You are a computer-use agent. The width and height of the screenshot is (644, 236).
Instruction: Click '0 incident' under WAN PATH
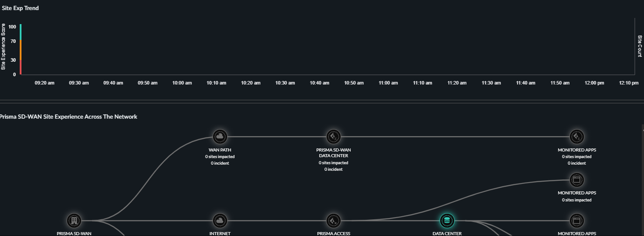click(x=220, y=163)
